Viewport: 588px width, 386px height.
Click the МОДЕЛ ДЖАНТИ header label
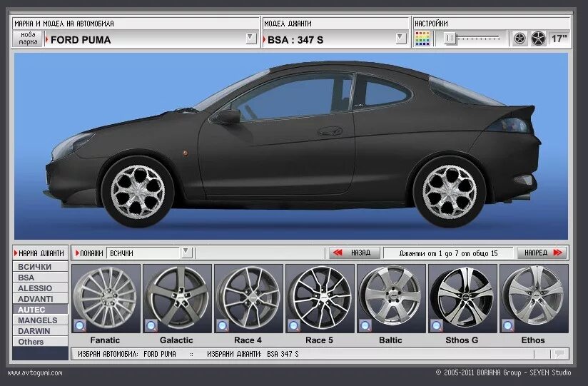(x=288, y=24)
